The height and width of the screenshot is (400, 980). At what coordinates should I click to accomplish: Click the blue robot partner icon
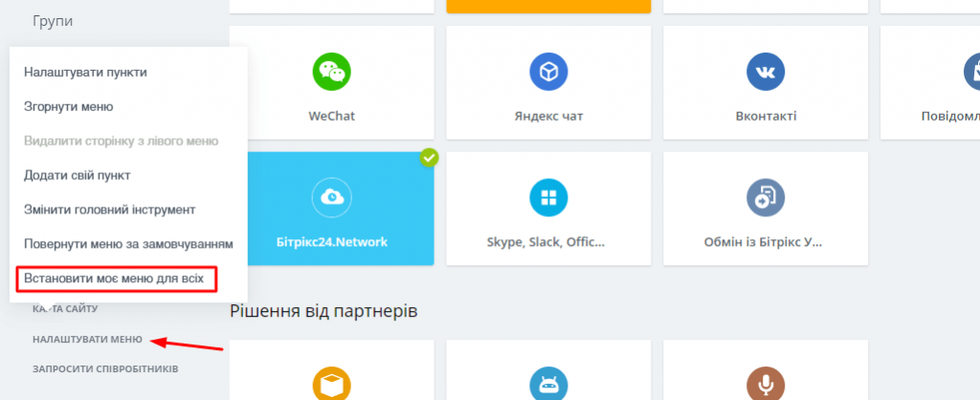click(548, 385)
